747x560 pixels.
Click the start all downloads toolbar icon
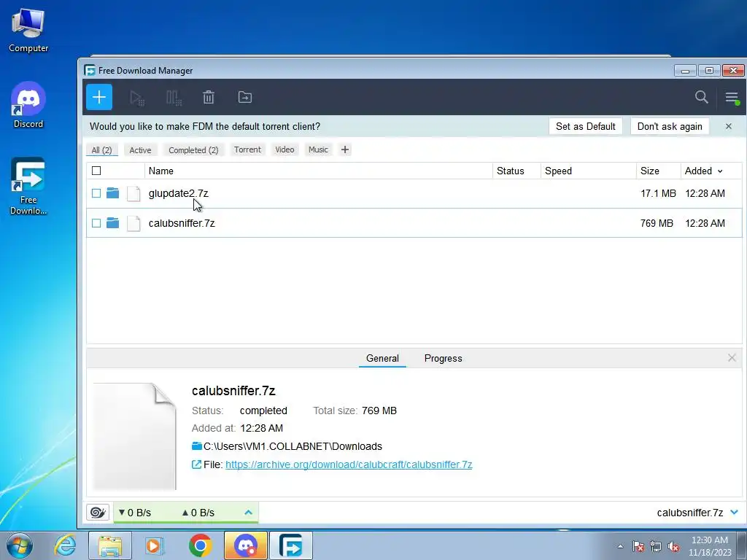click(x=137, y=98)
